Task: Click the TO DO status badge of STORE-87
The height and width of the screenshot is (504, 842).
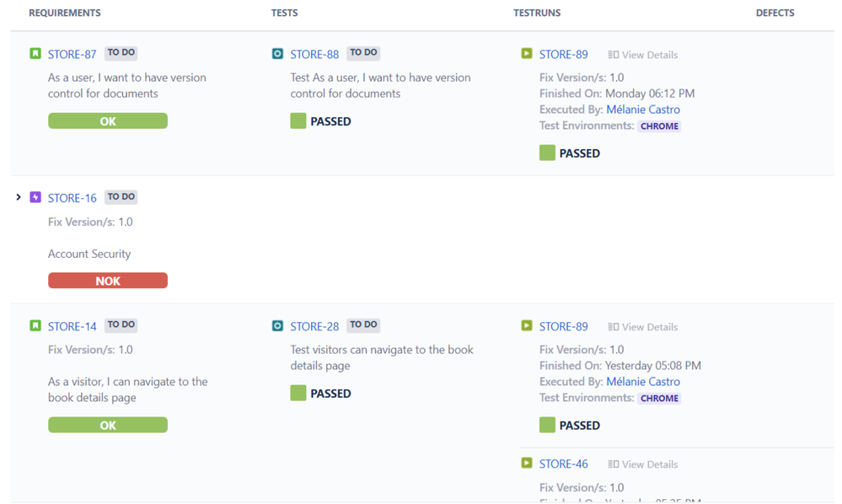Action: 121,52
